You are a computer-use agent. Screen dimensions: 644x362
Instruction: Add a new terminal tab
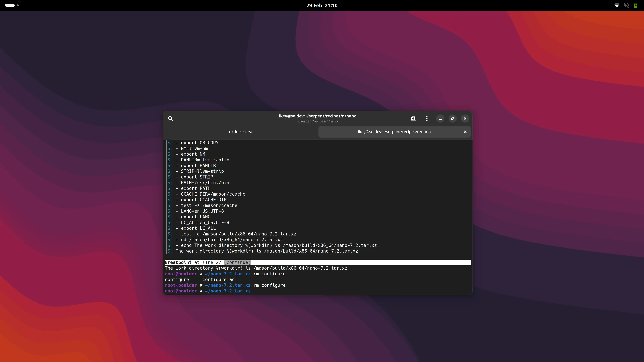pos(413,118)
